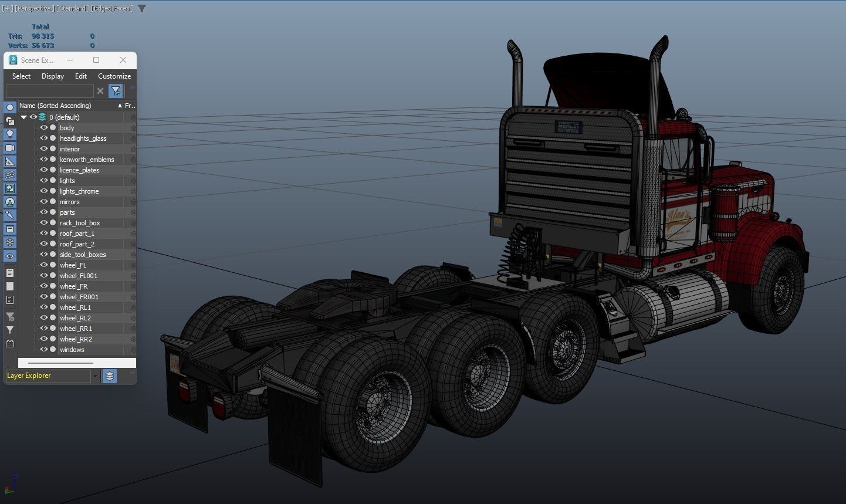
Task: Open the [Perspective] viewport menu
Action: pyautogui.click(x=34, y=8)
